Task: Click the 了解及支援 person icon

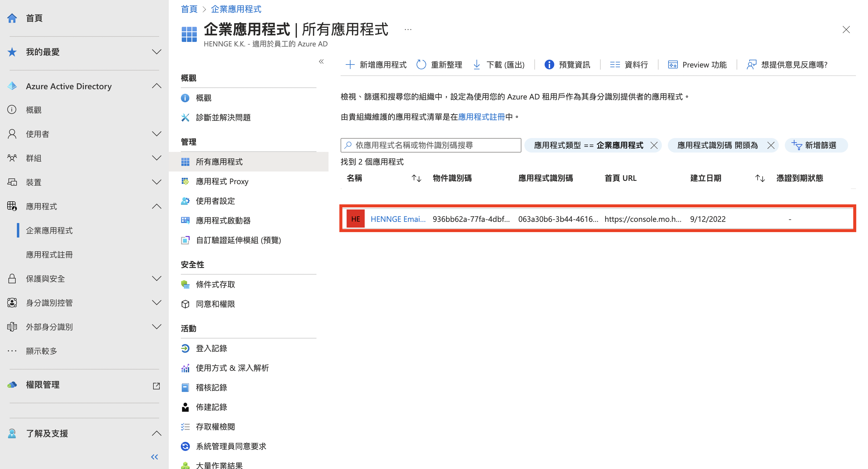Action: click(x=12, y=433)
